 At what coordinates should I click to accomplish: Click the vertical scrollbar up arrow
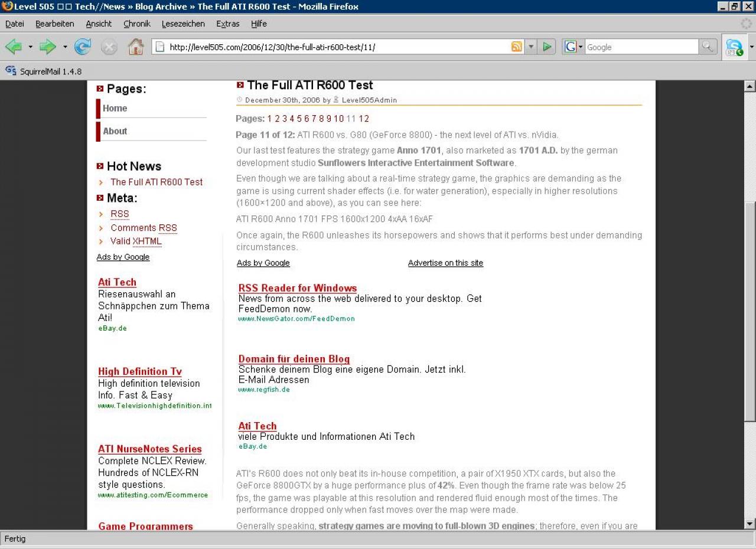point(750,86)
